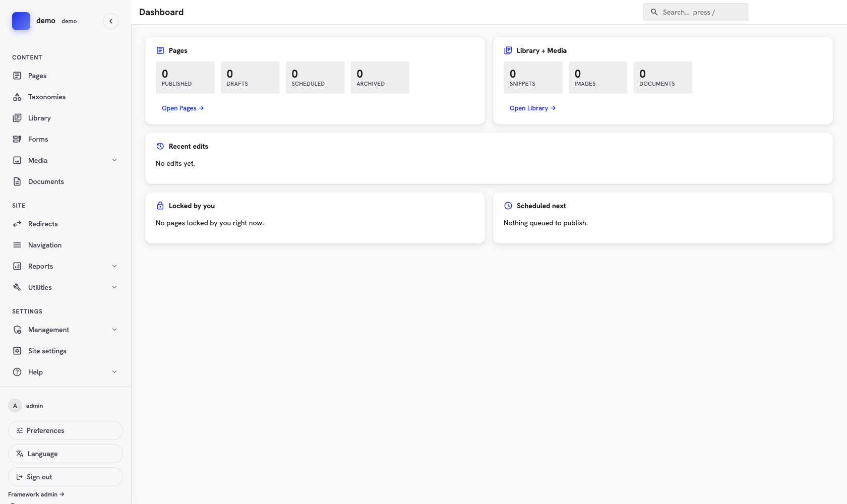847x504 pixels.
Task: Click the Sign out button
Action: click(x=66, y=477)
